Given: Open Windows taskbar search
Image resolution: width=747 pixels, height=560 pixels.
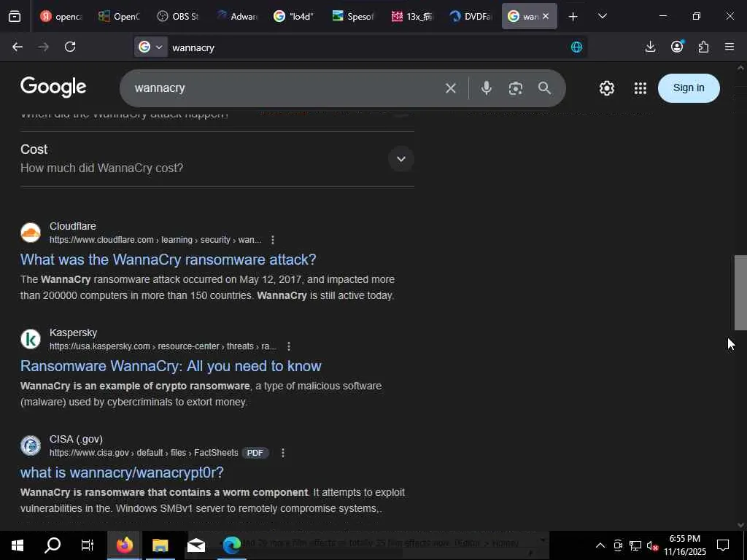Looking at the screenshot, I should click(53, 545).
